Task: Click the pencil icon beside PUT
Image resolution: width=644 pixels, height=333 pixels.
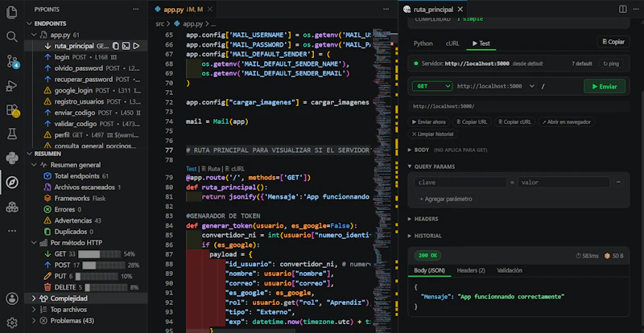Action: pyautogui.click(x=47, y=276)
